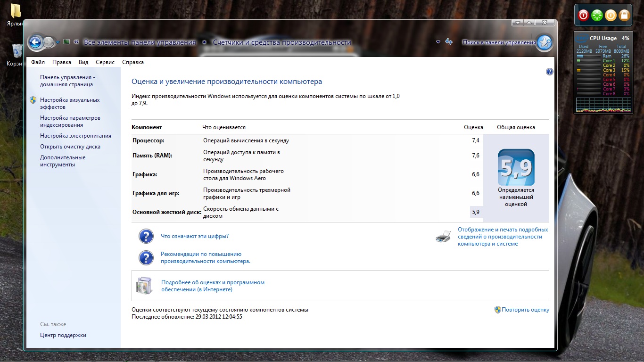644x362 pixels.
Task: Click the shield icon beside 'Повторить оценку'
Action: tap(497, 310)
